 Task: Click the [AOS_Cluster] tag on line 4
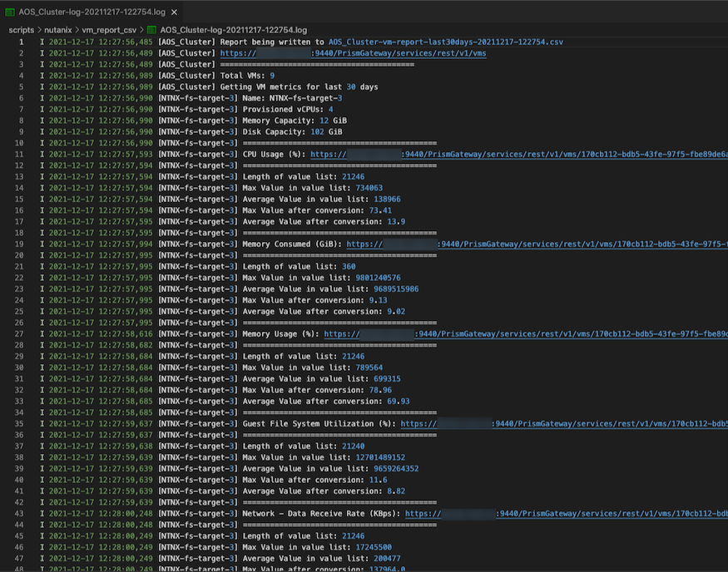[186, 76]
